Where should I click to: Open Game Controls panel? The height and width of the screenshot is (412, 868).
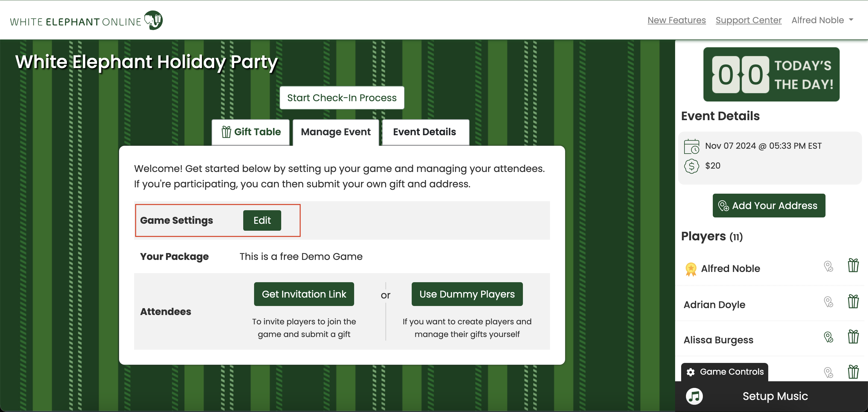pos(725,372)
